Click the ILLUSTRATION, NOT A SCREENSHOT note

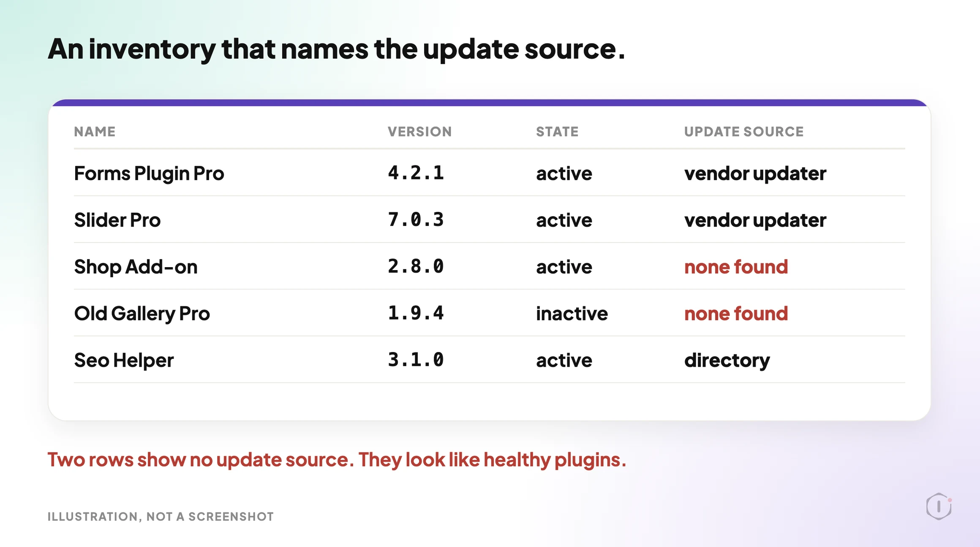[x=161, y=517]
